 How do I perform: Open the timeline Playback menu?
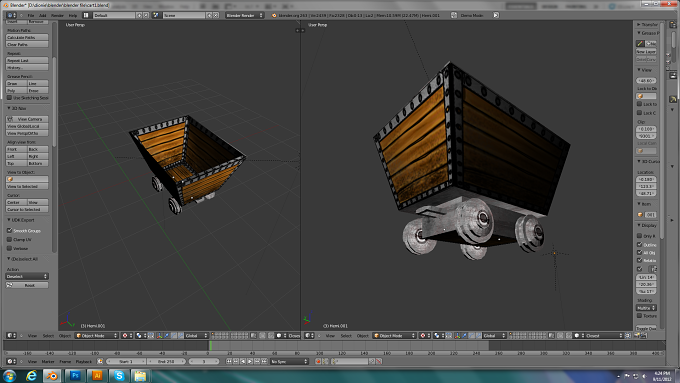point(84,361)
